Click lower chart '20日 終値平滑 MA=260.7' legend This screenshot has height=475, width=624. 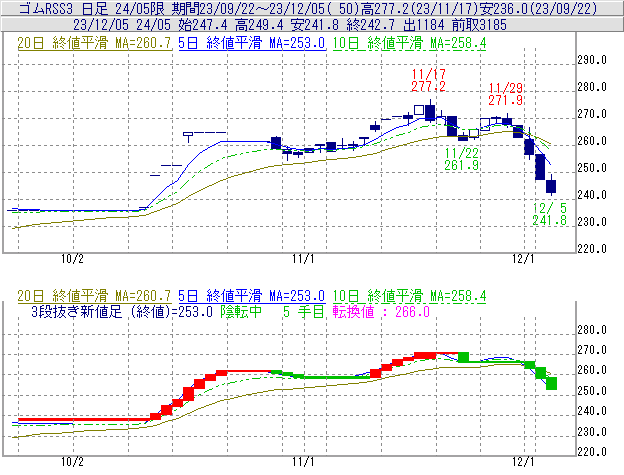coord(94,296)
